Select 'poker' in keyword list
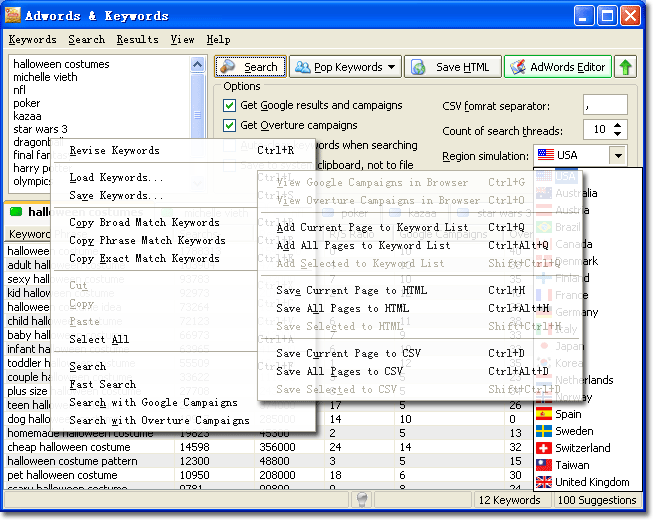 (x=26, y=103)
